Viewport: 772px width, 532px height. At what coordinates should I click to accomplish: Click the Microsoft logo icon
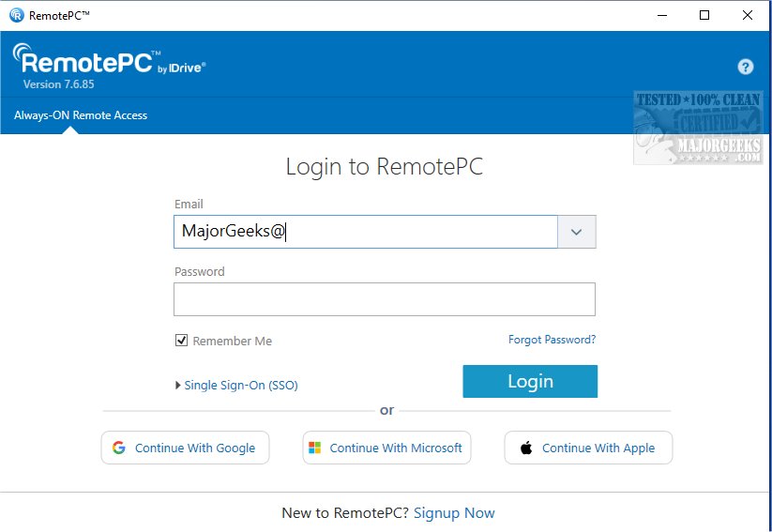pos(314,448)
